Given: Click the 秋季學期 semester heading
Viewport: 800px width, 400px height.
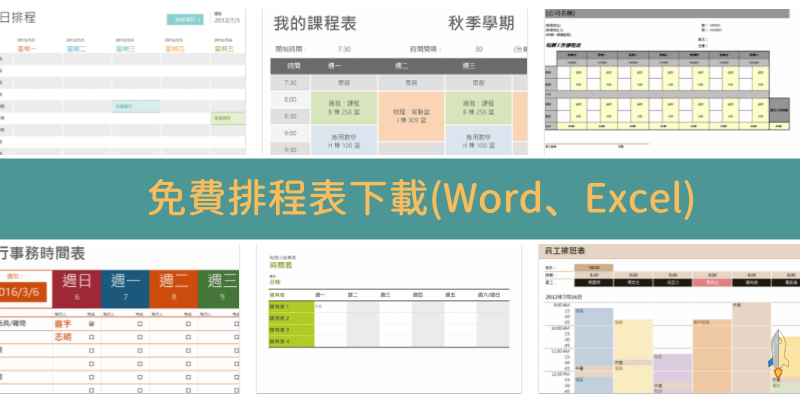Looking at the screenshot, I should tap(470, 24).
